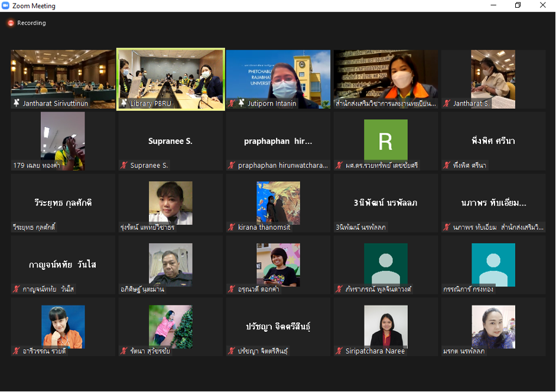Viewport: 556px width, 392px height.
Task: Click muted mic icon for praphaphan hirunwatchara
Action: click(232, 165)
